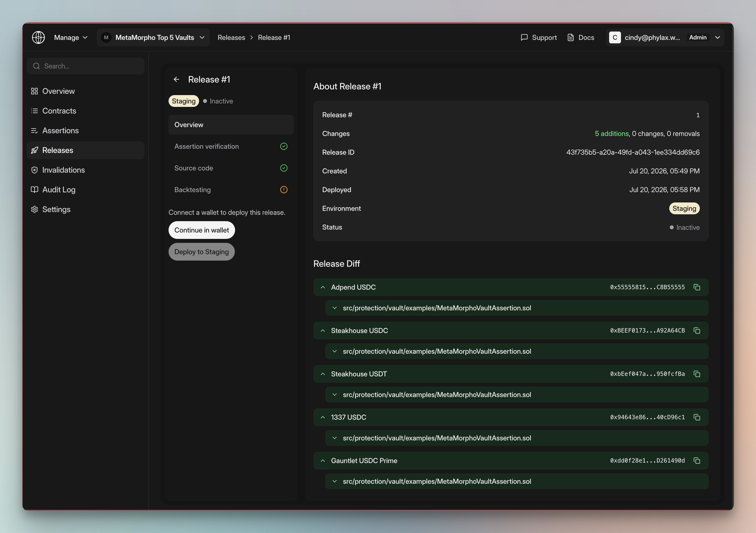Image resolution: width=756 pixels, height=533 pixels.
Task: Copy the Adpend USDC address
Action: coord(697,287)
